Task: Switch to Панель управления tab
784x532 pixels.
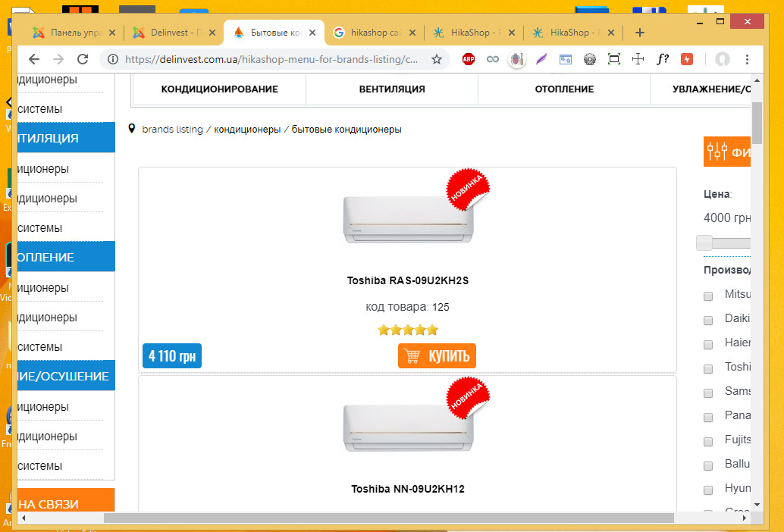Action: (x=74, y=33)
